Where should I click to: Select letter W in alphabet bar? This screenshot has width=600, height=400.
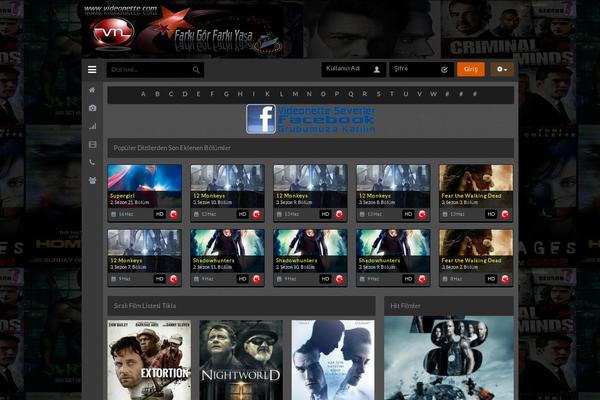tap(434, 94)
